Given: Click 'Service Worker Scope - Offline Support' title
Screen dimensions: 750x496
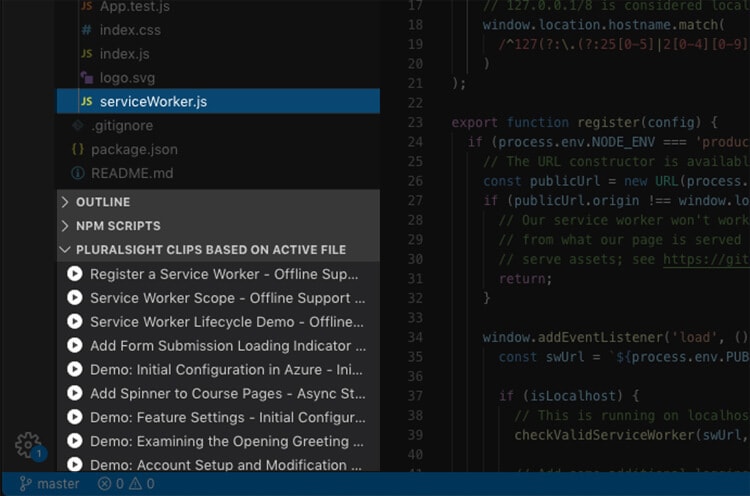Looking at the screenshot, I should pos(220,298).
